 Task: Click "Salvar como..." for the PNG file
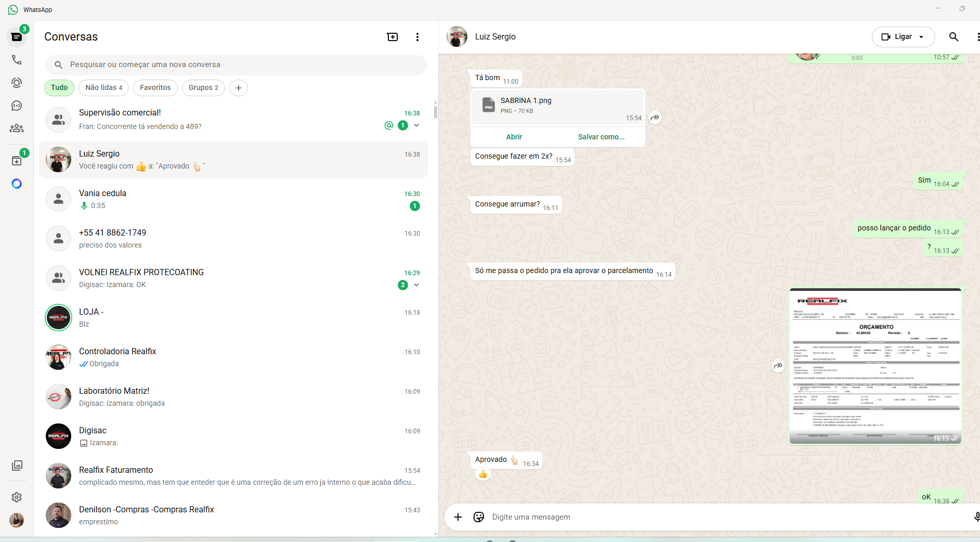(601, 137)
